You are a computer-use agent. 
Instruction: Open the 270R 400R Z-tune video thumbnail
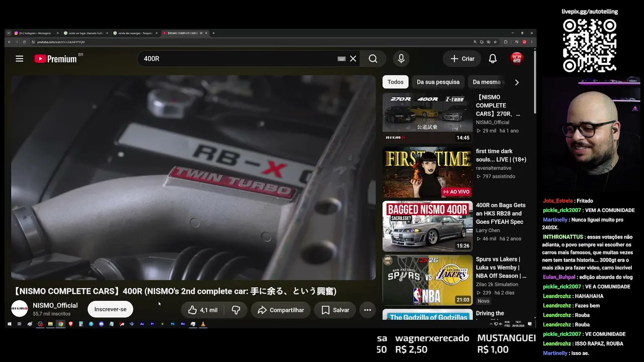tap(428, 118)
